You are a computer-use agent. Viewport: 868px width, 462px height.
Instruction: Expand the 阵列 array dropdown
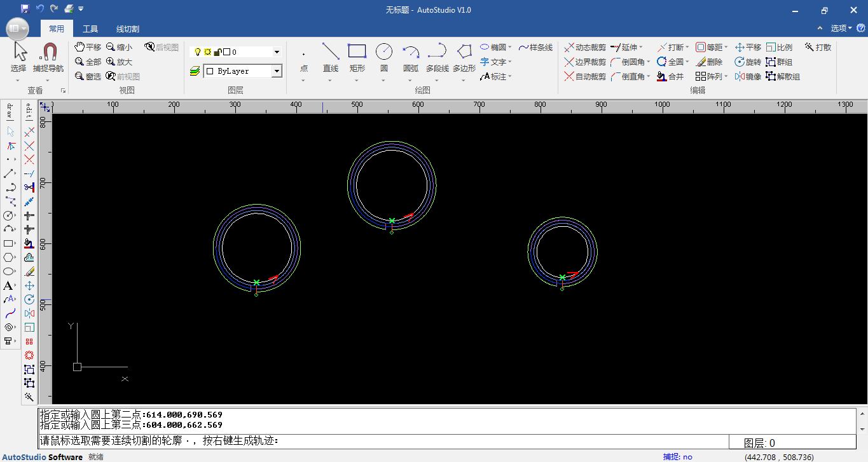coord(726,76)
